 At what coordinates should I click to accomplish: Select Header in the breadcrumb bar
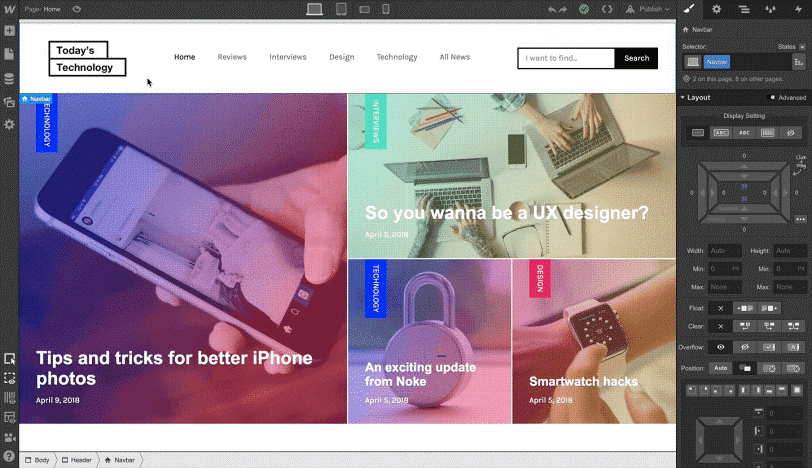click(x=77, y=460)
